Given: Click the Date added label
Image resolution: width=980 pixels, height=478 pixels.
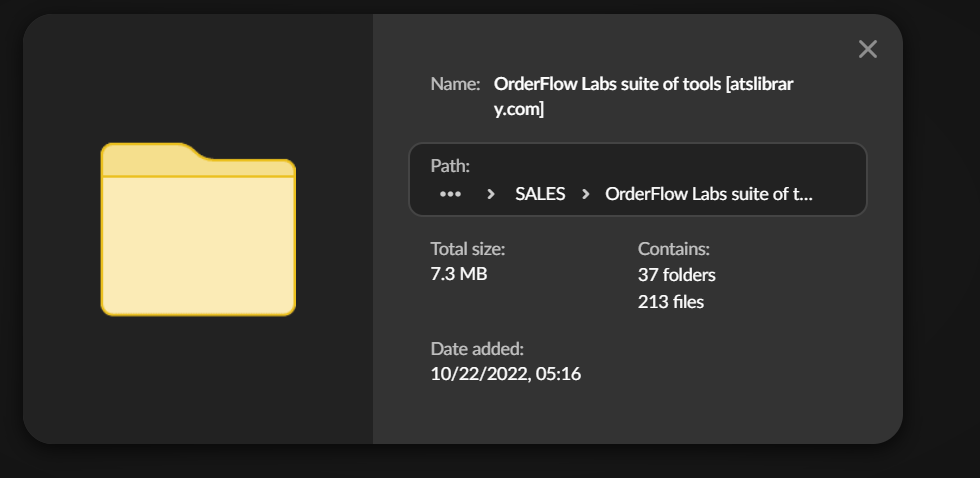Looking at the screenshot, I should [477, 349].
